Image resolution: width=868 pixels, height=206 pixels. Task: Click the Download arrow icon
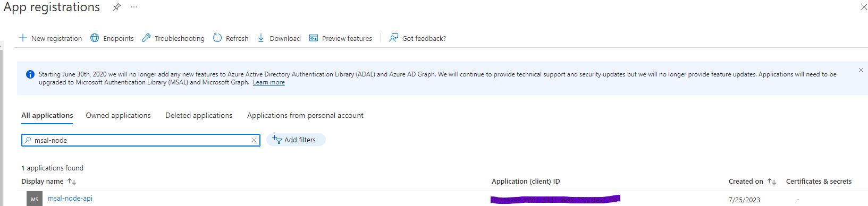click(x=261, y=38)
